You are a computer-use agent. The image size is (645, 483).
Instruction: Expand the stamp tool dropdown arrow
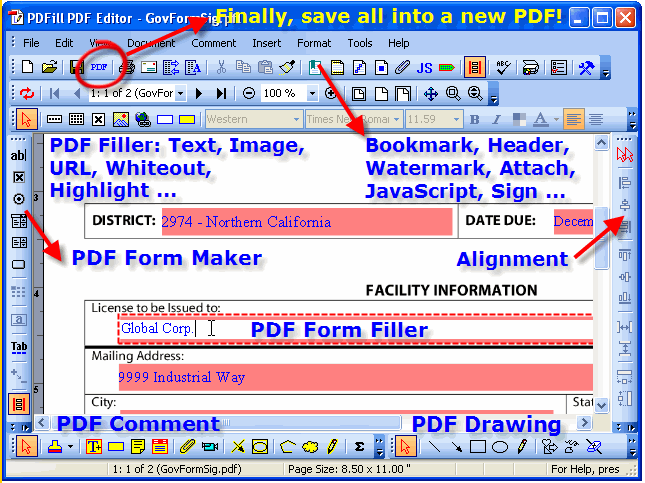[x=71, y=446]
